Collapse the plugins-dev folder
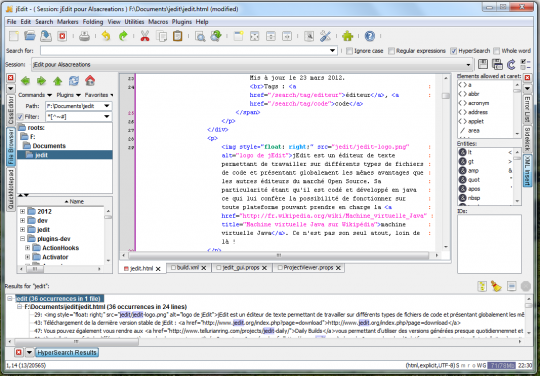 coord(22,239)
